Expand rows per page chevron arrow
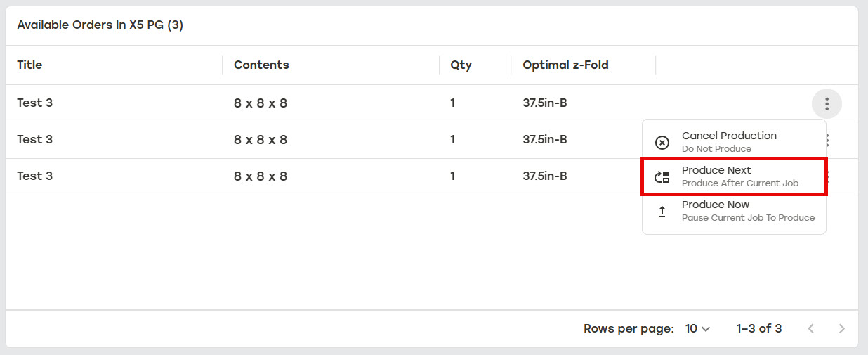868x355 pixels. coord(706,329)
